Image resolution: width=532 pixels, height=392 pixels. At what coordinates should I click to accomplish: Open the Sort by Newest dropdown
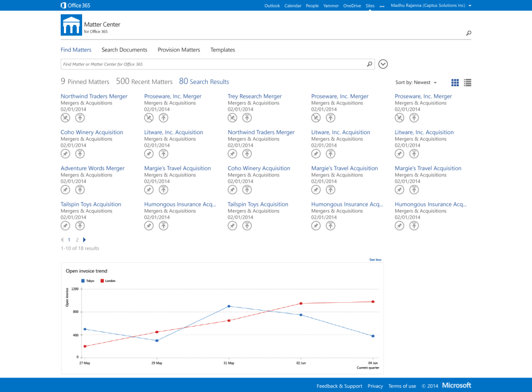point(416,83)
